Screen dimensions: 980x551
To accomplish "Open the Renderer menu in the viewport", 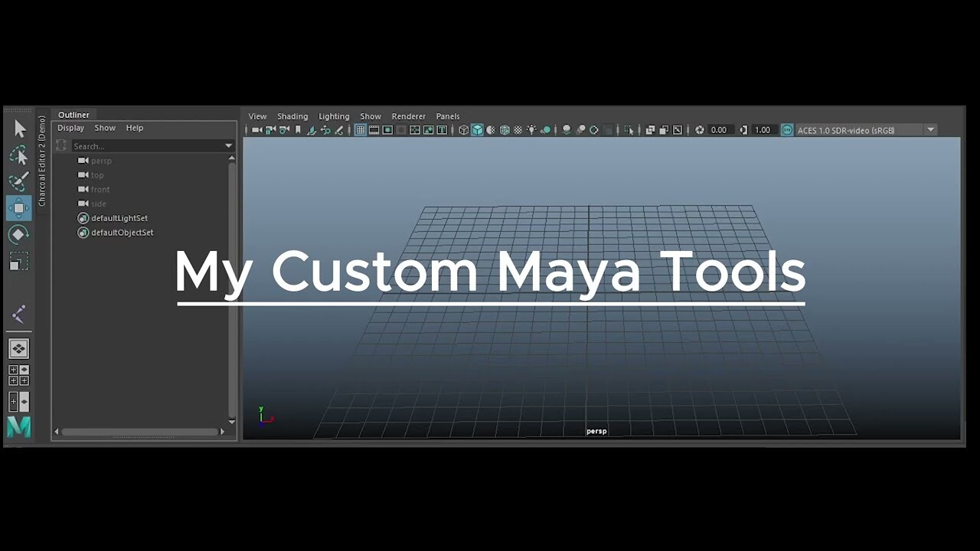I will [408, 116].
